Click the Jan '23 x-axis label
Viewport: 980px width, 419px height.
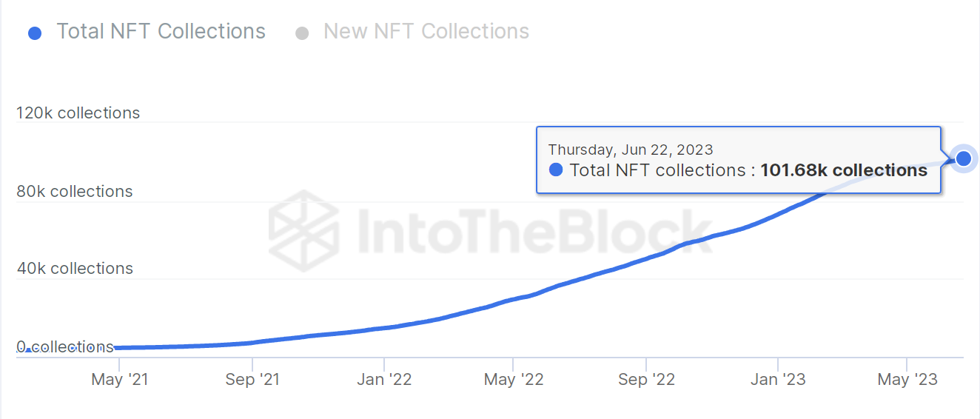coord(778,380)
